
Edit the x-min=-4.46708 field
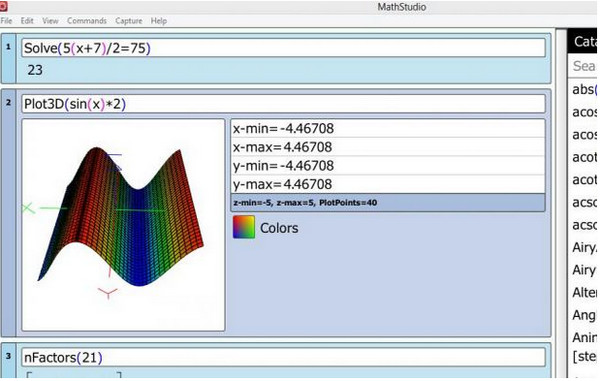point(388,129)
